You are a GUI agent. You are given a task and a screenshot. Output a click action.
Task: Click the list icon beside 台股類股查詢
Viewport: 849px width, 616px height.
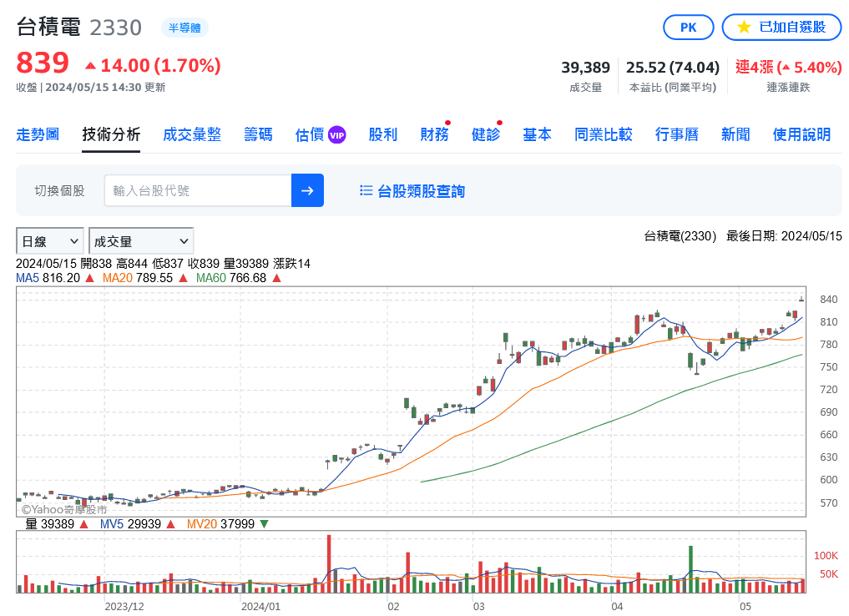[366, 190]
